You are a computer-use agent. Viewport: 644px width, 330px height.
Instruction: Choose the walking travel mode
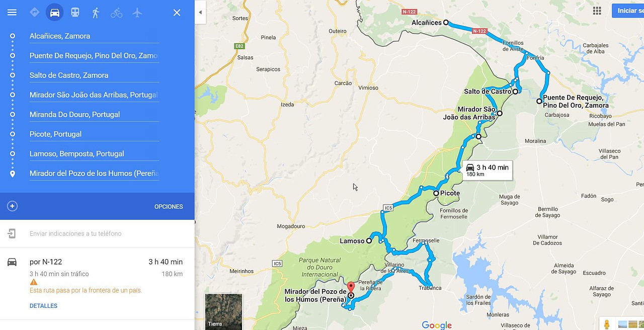coord(96,13)
